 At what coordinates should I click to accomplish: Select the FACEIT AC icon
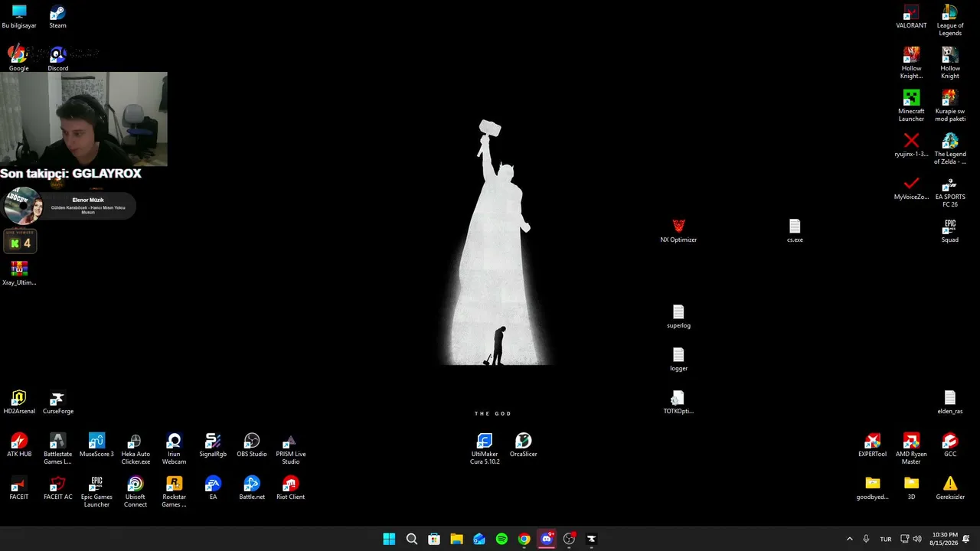[57, 488]
